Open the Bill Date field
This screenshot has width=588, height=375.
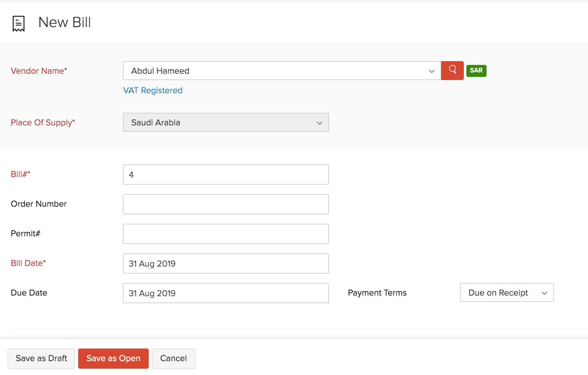tap(226, 263)
